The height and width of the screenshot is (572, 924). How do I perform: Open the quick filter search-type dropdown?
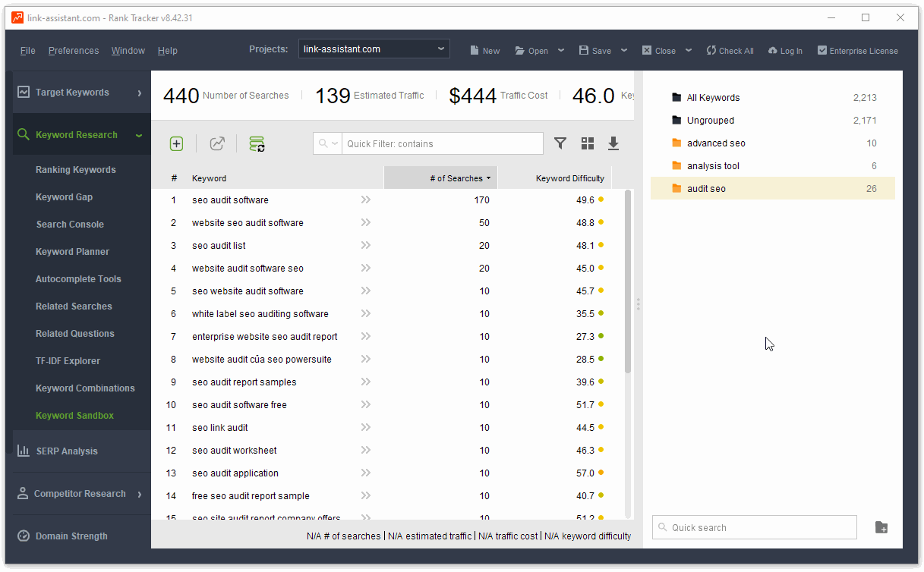click(328, 143)
